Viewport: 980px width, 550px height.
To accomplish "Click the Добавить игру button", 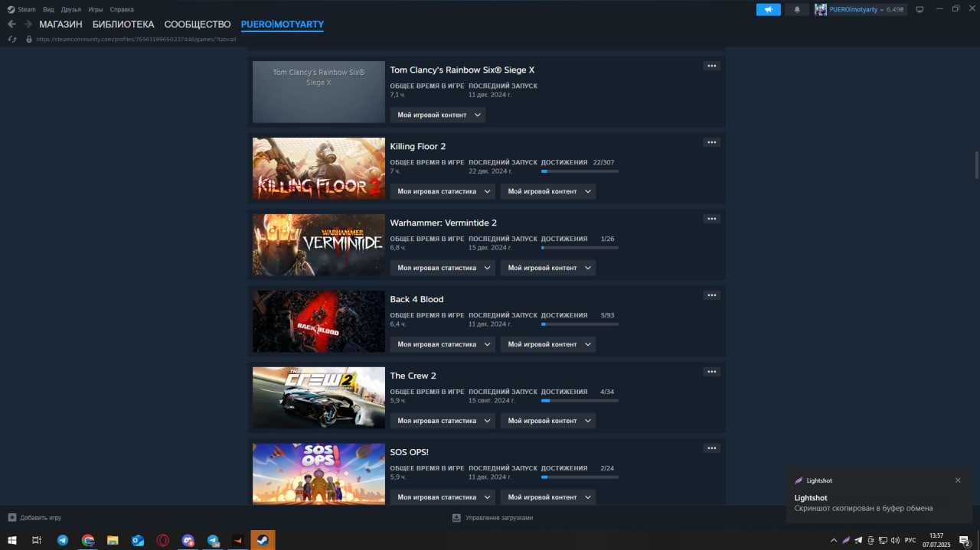I will 34,518.
